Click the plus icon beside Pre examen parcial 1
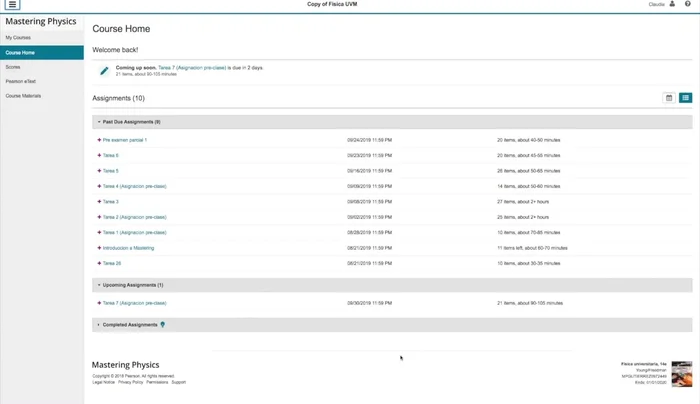 (x=99, y=140)
